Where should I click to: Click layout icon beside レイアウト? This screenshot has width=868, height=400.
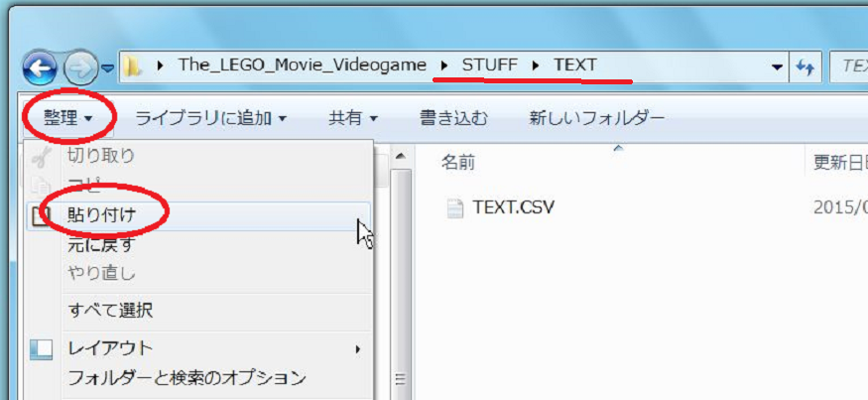(x=41, y=349)
